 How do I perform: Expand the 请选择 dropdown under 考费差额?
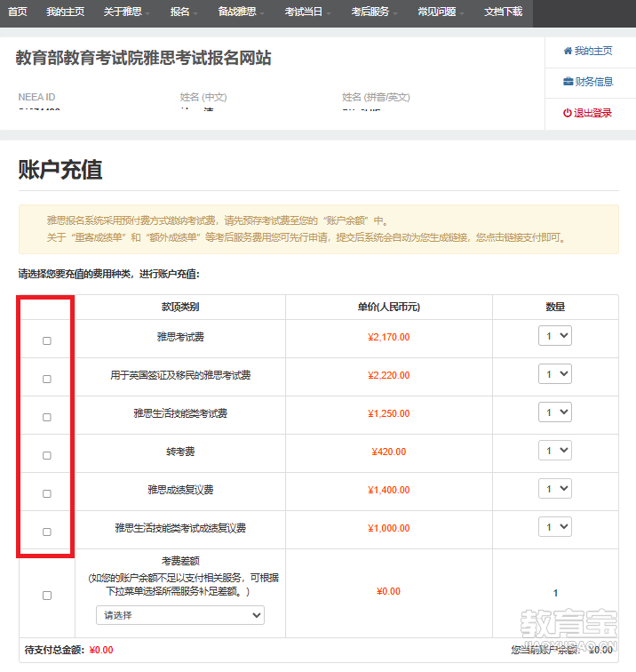[x=180, y=615]
